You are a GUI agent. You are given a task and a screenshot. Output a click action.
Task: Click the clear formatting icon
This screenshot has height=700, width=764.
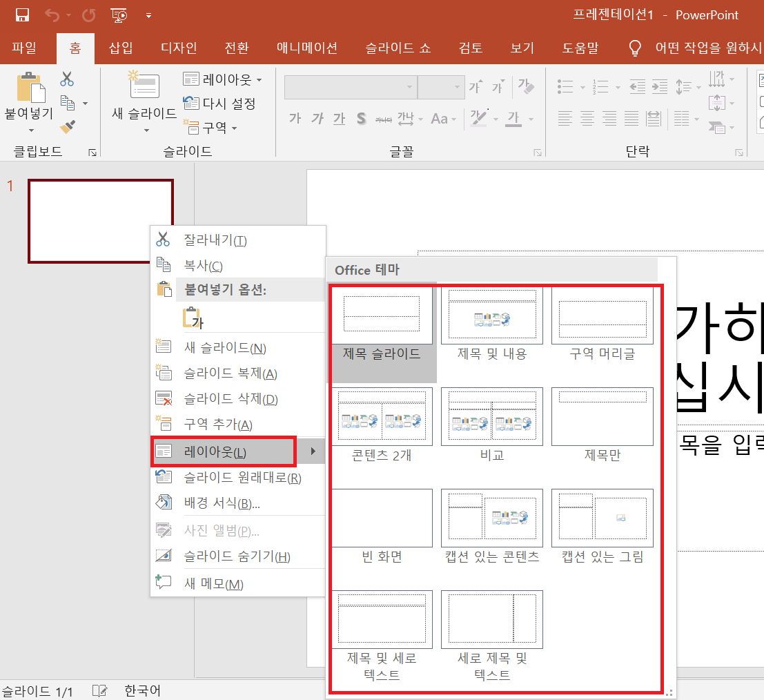pos(526,87)
